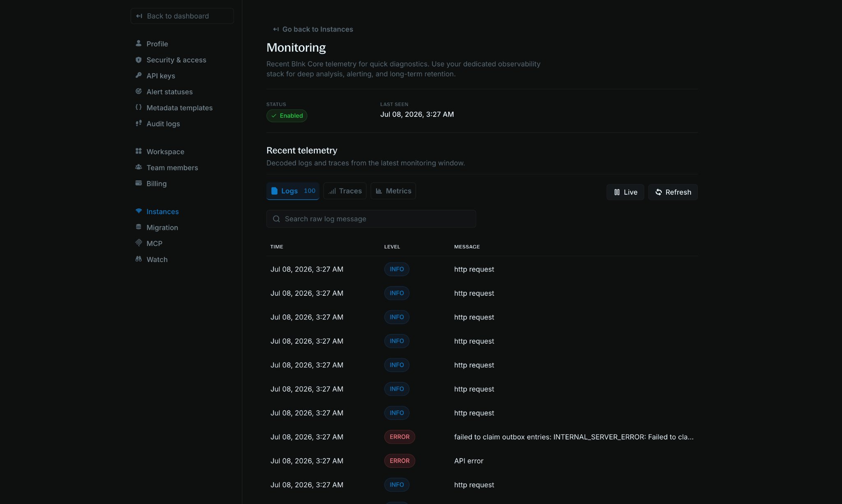Open the MCP page

[x=154, y=244]
